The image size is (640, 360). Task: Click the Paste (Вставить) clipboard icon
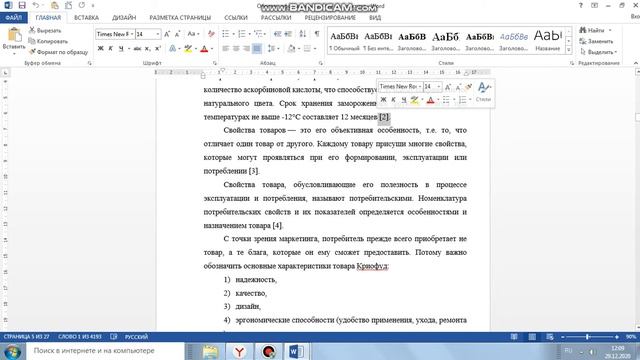(x=14, y=35)
